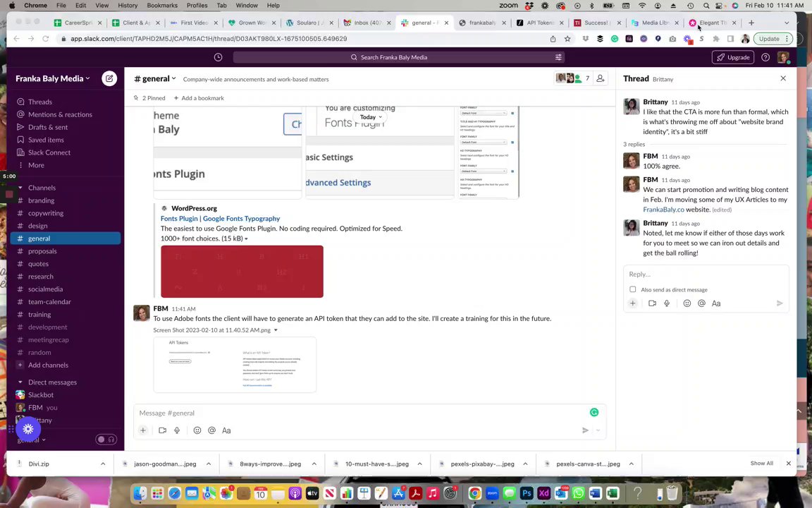Record audio clip in thread reply
Viewport: 812px width, 508px height.
[x=667, y=303]
